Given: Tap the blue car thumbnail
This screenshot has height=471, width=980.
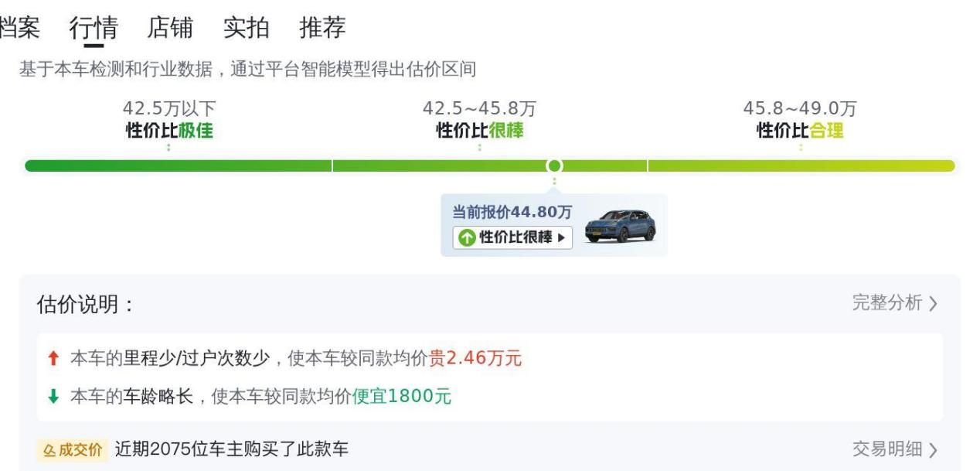Looking at the screenshot, I should (620, 226).
